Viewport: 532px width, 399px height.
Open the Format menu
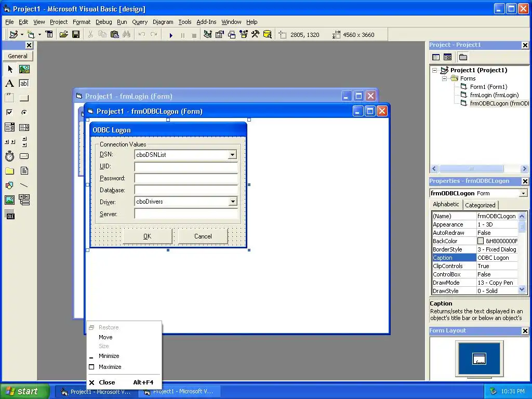pyautogui.click(x=82, y=22)
